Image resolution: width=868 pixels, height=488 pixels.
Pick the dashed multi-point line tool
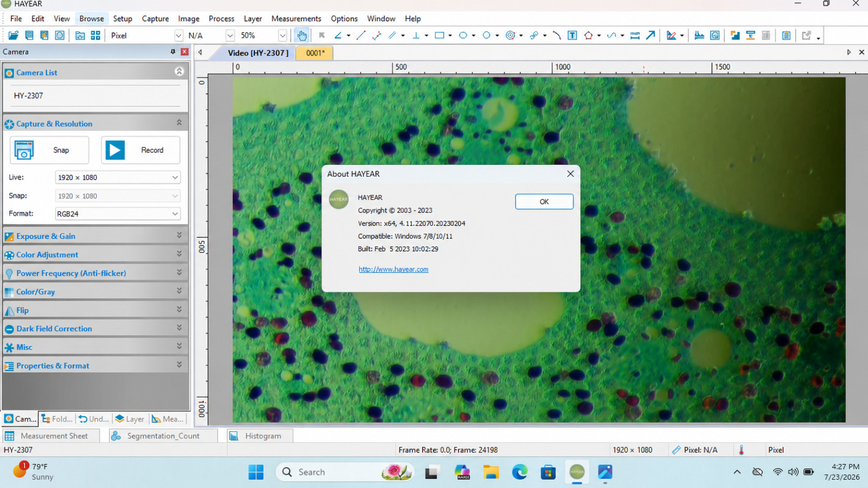pos(376,35)
